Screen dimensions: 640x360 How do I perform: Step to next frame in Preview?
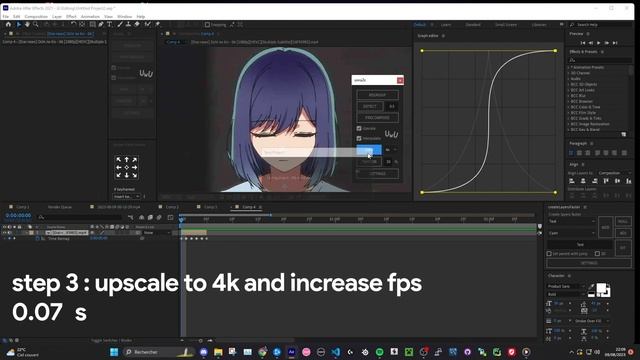coord(607,43)
